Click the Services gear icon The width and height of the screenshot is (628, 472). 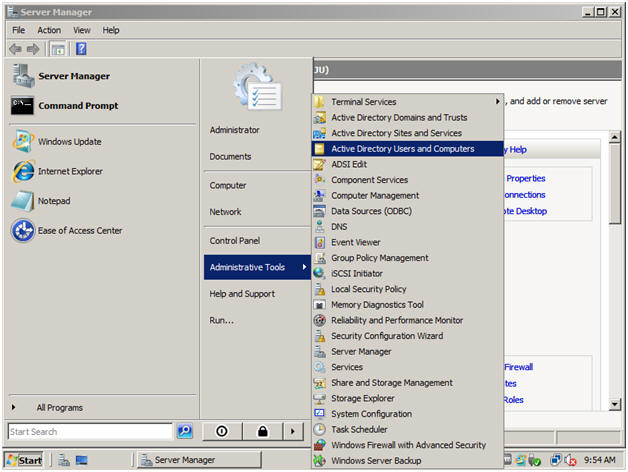(319, 367)
